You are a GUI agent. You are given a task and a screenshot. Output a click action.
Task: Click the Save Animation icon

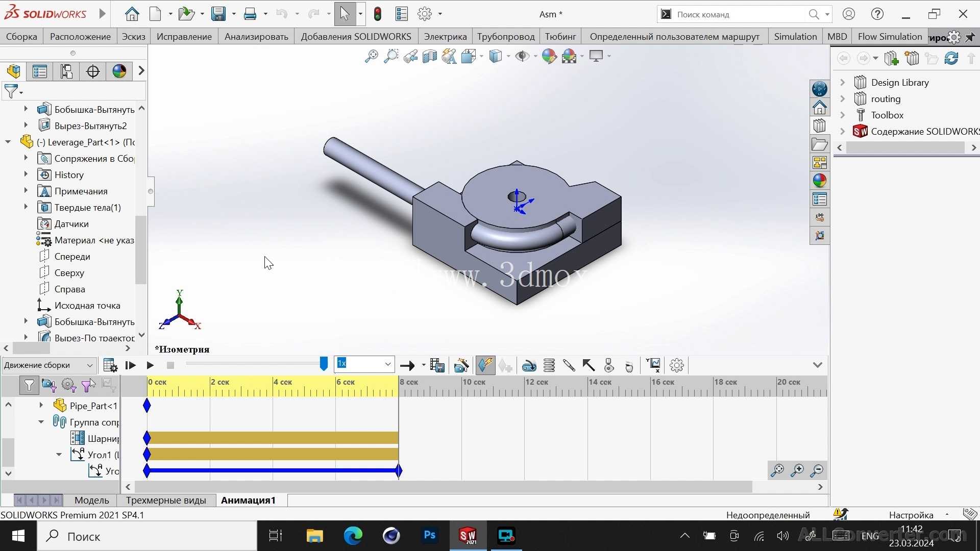click(437, 365)
